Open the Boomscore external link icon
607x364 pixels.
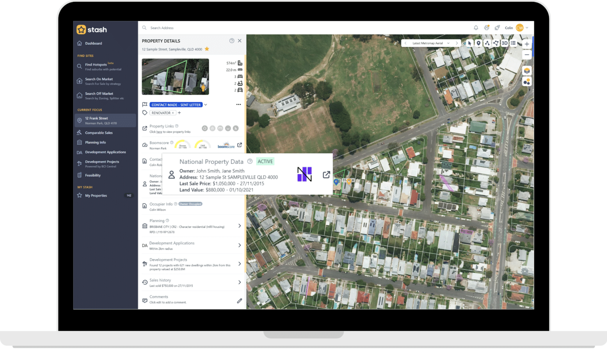(x=240, y=145)
